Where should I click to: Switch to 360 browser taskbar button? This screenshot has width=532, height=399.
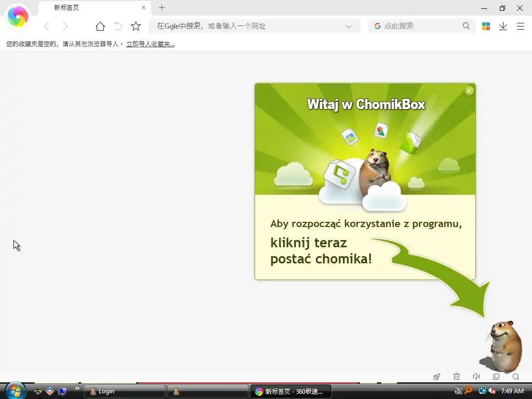[x=291, y=391]
